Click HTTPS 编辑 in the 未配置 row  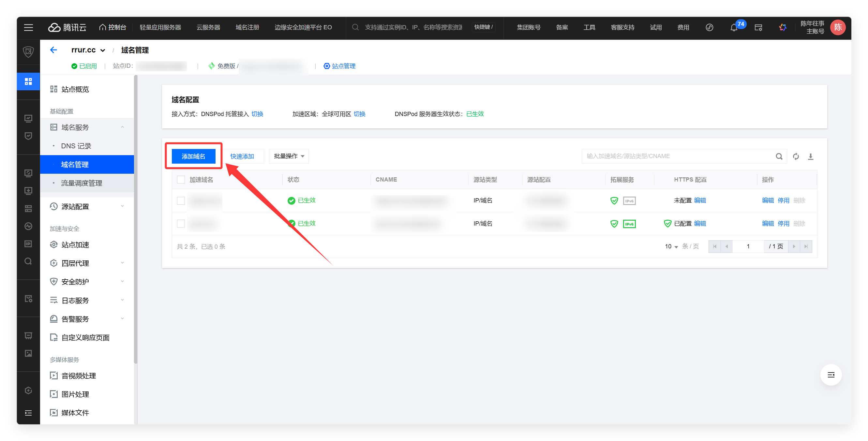(x=700, y=201)
